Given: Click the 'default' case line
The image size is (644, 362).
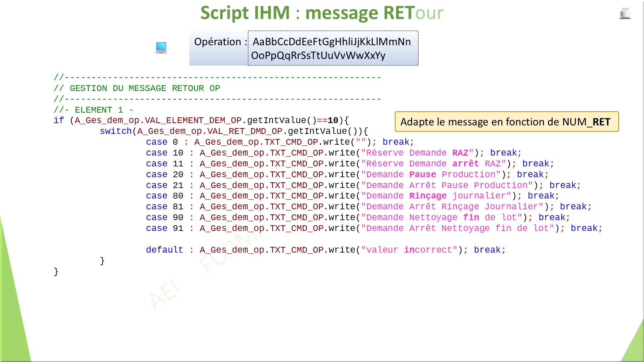Looking at the screenshot, I should pyautogui.click(x=164, y=249).
